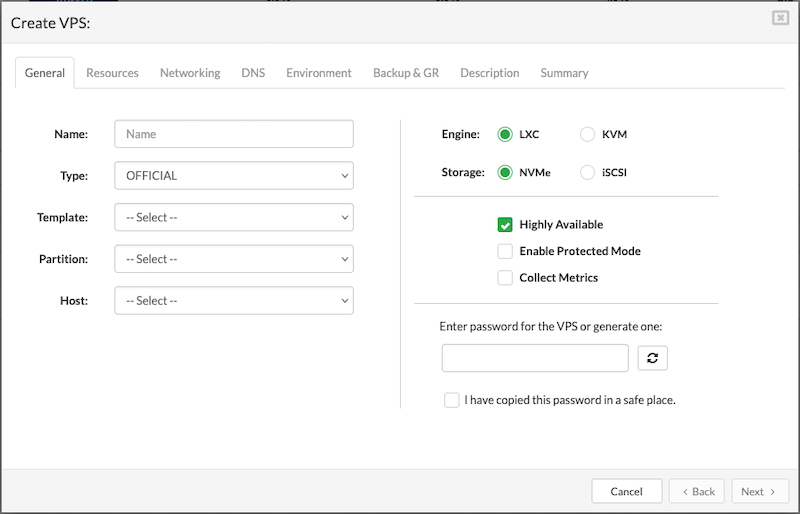Viewport: 800px width, 514px height.
Task: Click the Next button
Action: pyautogui.click(x=759, y=491)
